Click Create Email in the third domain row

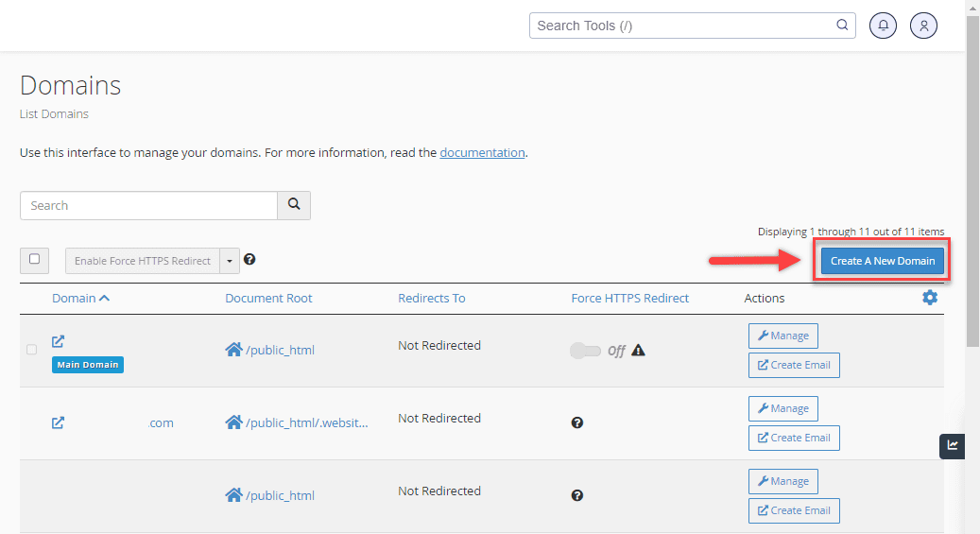click(x=794, y=510)
